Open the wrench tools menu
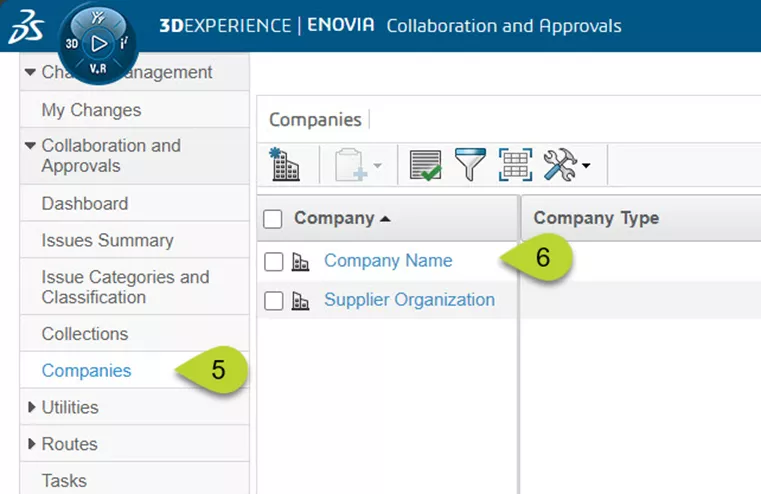The width and height of the screenshot is (761, 494). coord(566,165)
